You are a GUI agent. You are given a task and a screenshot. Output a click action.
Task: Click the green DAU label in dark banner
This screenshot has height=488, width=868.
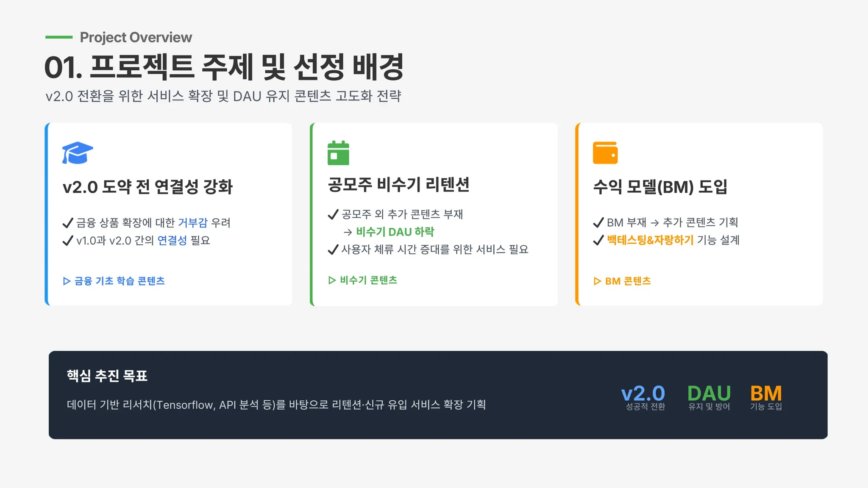(x=709, y=393)
